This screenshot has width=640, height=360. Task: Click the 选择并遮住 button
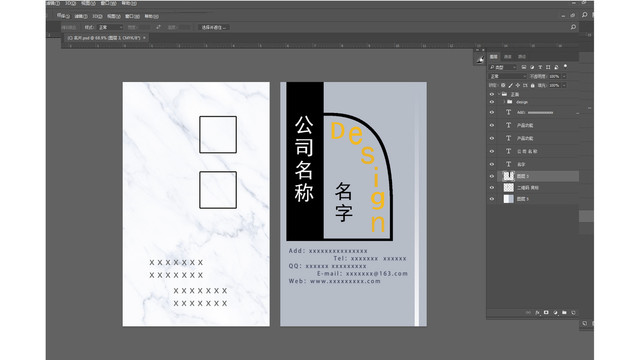click(x=214, y=27)
